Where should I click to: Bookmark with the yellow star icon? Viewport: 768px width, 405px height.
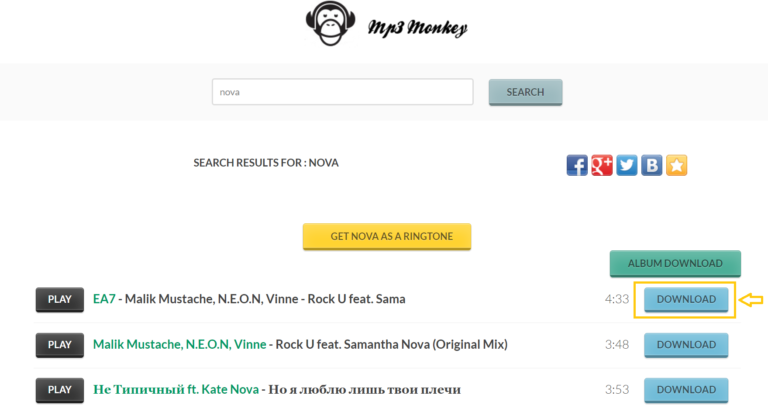tap(677, 166)
